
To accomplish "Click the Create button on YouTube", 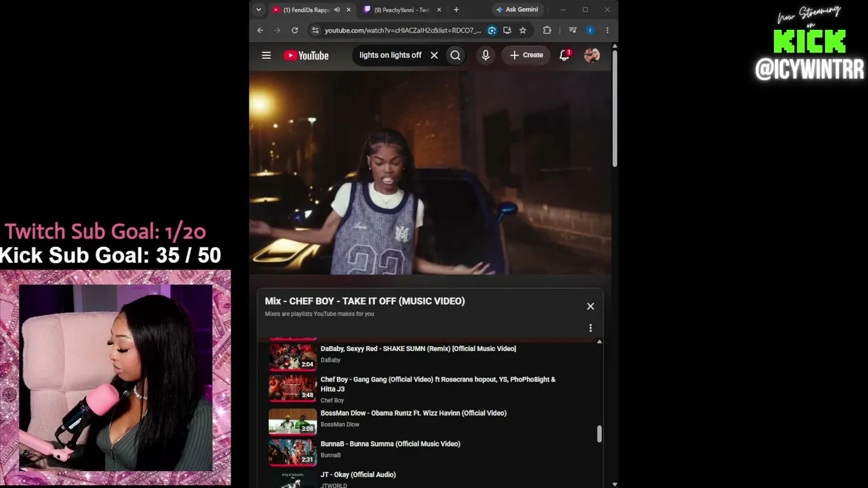I will point(527,56).
